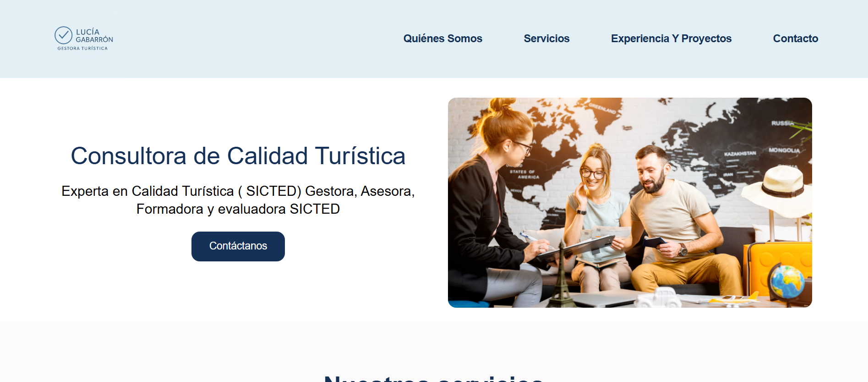Click the Consultora de Calidad Turística heading
868x382 pixels.
click(x=238, y=156)
